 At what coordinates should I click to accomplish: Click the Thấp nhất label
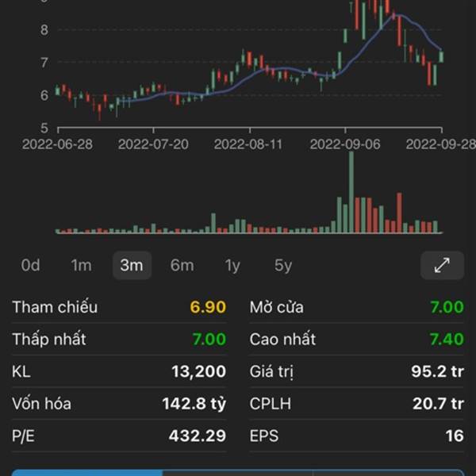tap(49, 339)
